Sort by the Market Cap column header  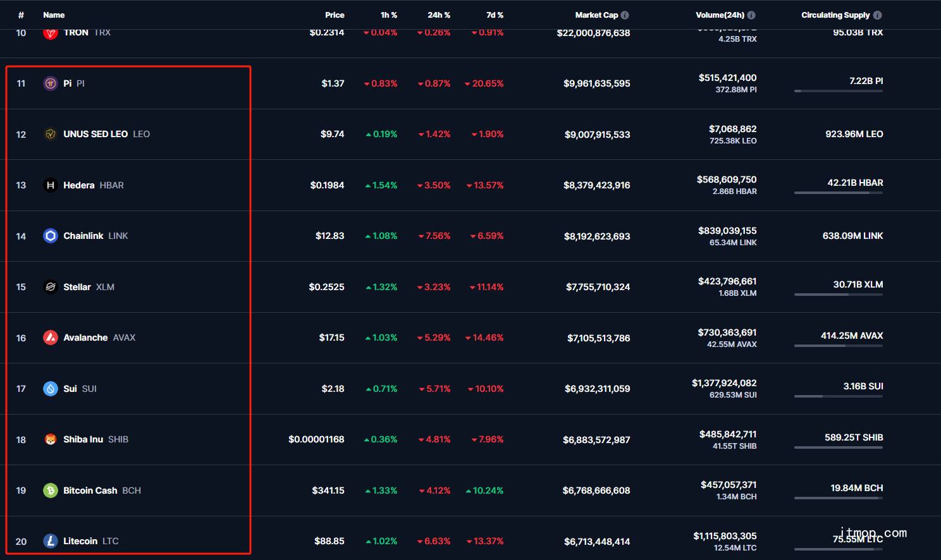pos(596,15)
